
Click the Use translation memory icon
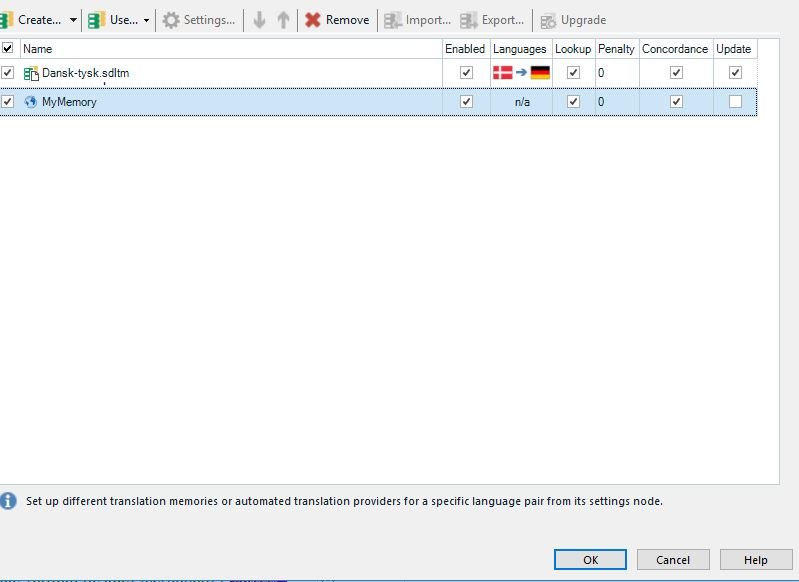pyautogui.click(x=96, y=20)
